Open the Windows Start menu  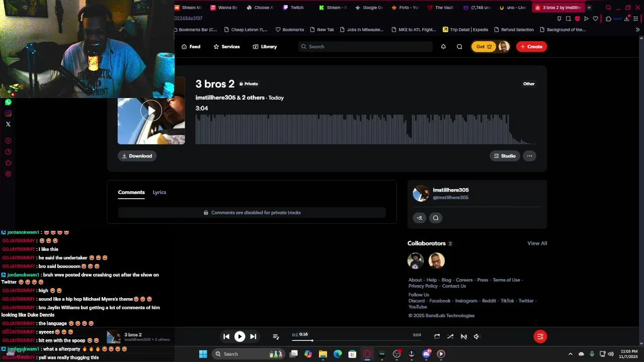point(203,354)
